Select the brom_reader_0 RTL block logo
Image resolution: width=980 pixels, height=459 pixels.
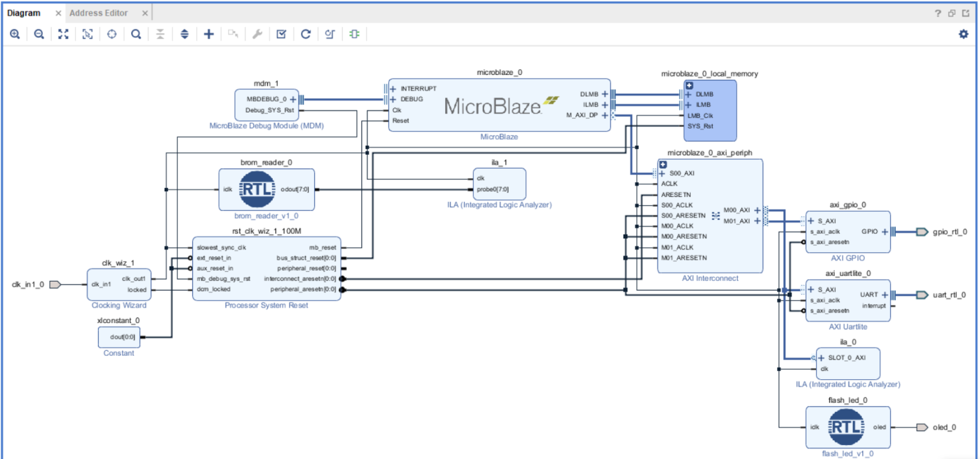pyautogui.click(x=258, y=189)
